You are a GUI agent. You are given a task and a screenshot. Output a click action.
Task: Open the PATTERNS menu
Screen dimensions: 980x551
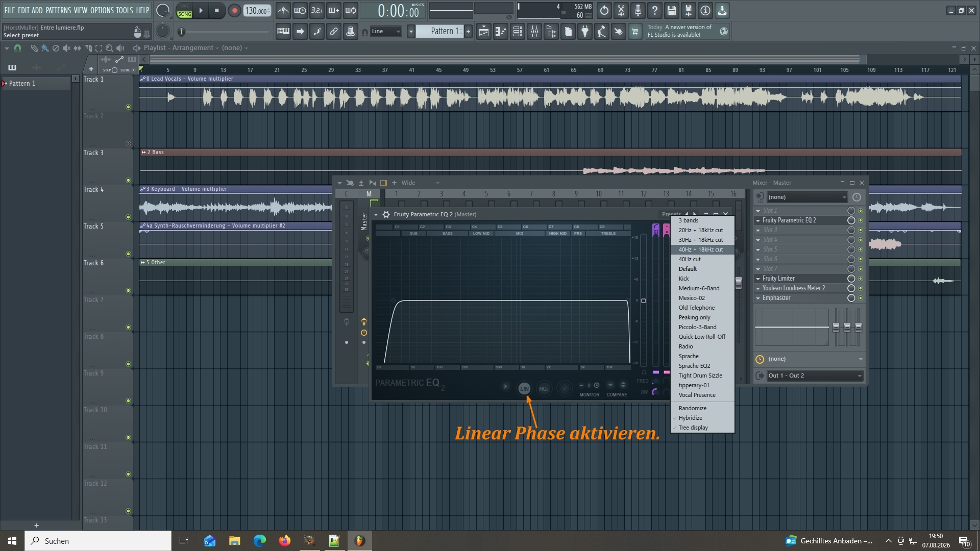(58, 10)
